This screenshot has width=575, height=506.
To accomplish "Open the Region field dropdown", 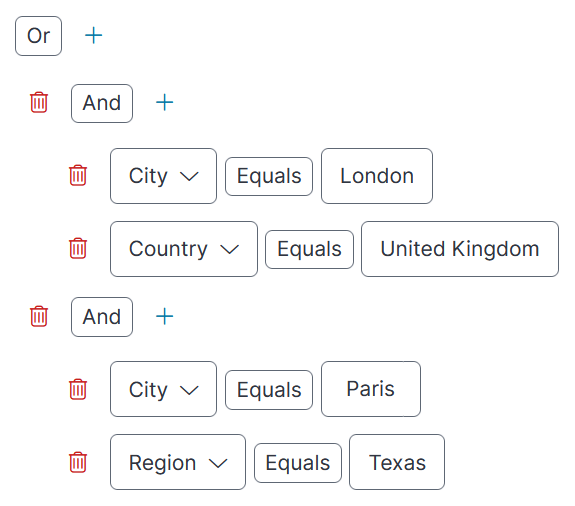I will coord(178,462).
